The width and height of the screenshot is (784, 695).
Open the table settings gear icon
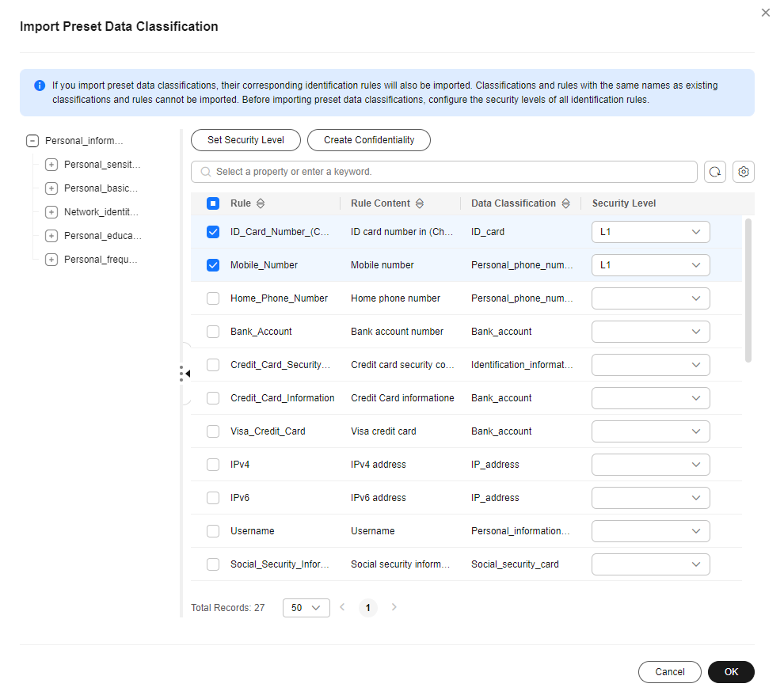click(743, 172)
